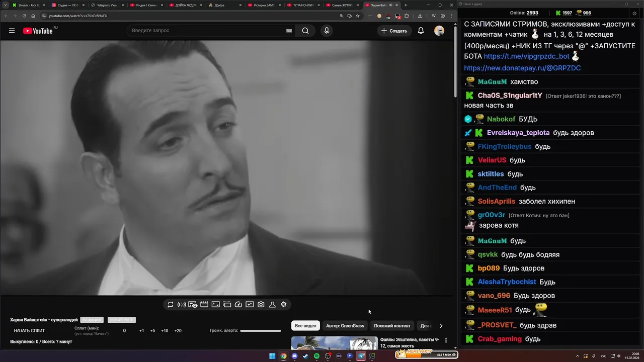The width and height of the screenshot is (644, 362).
Task: Open the browser extensions puzzle icon
Action: (407, 16)
